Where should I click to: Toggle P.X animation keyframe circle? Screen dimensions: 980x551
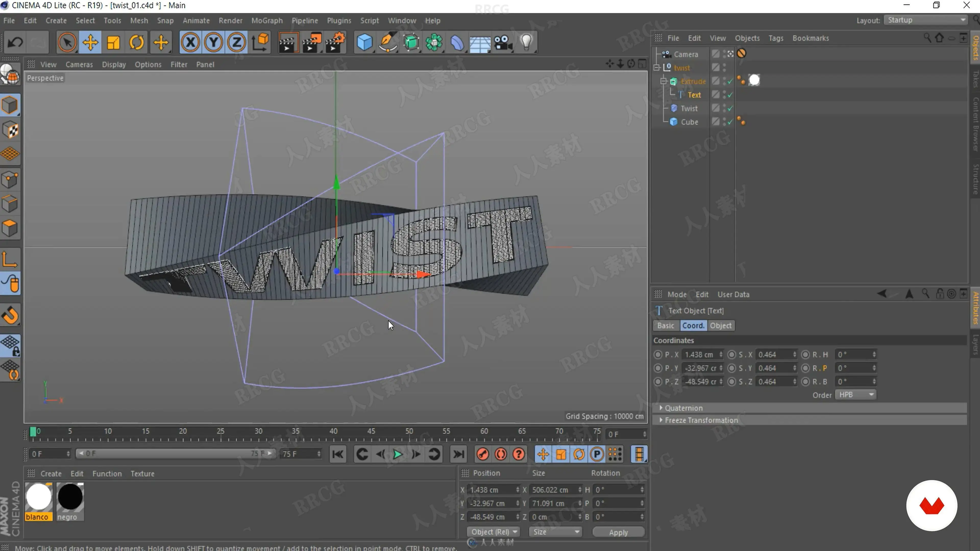pyautogui.click(x=658, y=355)
